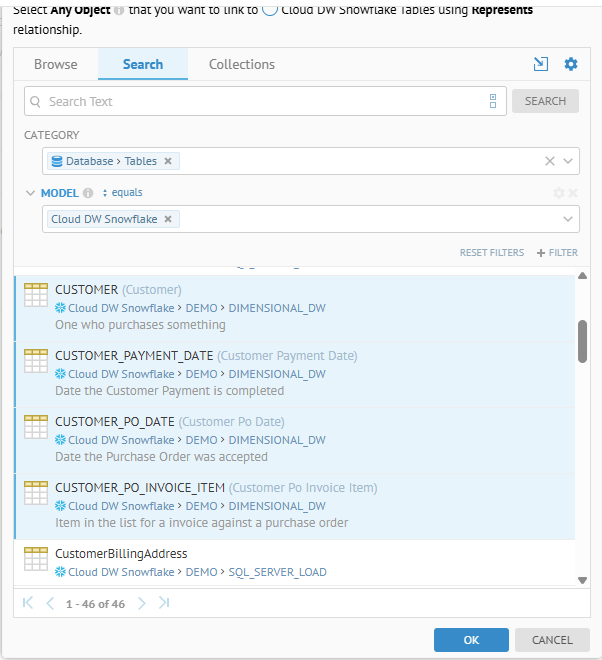Click the search options icon in the text box
Screen dimensions: 602x660
492,101
